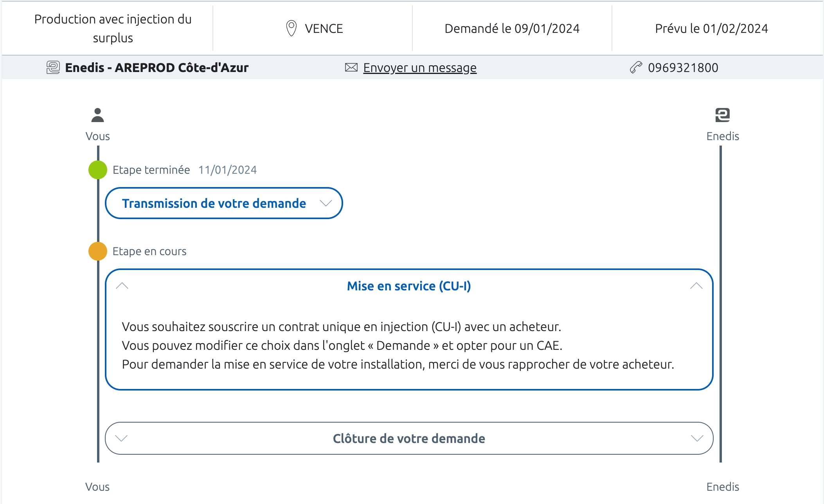Click the phone number 0969321800
The width and height of the screenshot is (824, 504).
coord(683,68)
